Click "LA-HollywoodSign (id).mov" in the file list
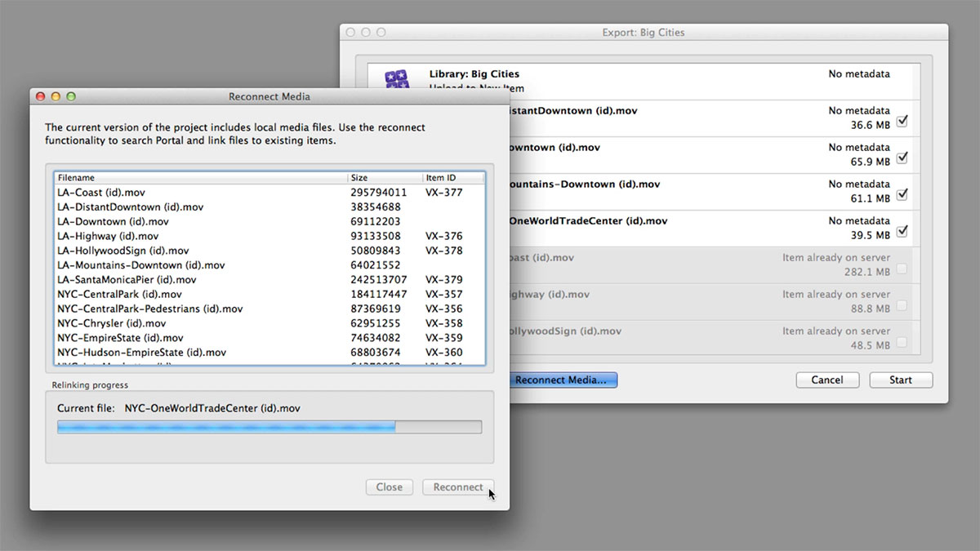 pyautogui.click(x=123, y=251)
